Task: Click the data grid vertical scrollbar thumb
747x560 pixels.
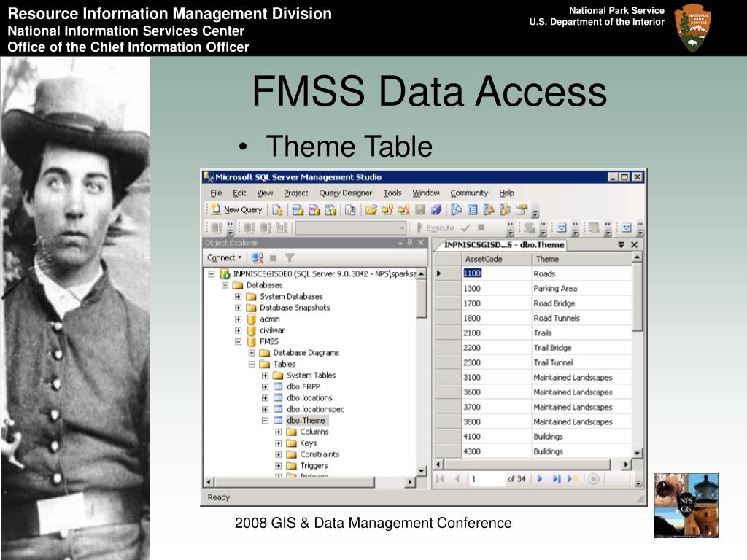Action: pyautogui.click(x=637, y=297)
